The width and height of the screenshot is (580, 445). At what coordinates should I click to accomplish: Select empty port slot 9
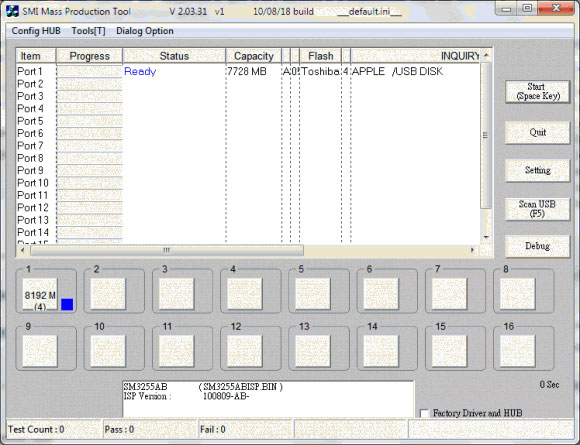(x=40, y=351)
